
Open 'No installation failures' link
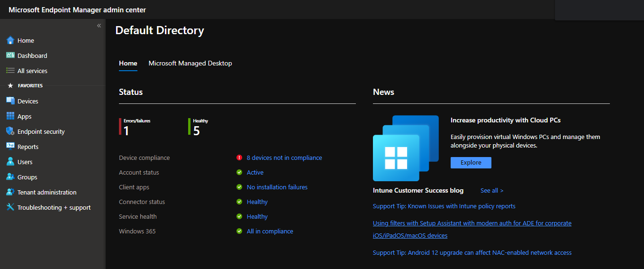pos(277,187)
